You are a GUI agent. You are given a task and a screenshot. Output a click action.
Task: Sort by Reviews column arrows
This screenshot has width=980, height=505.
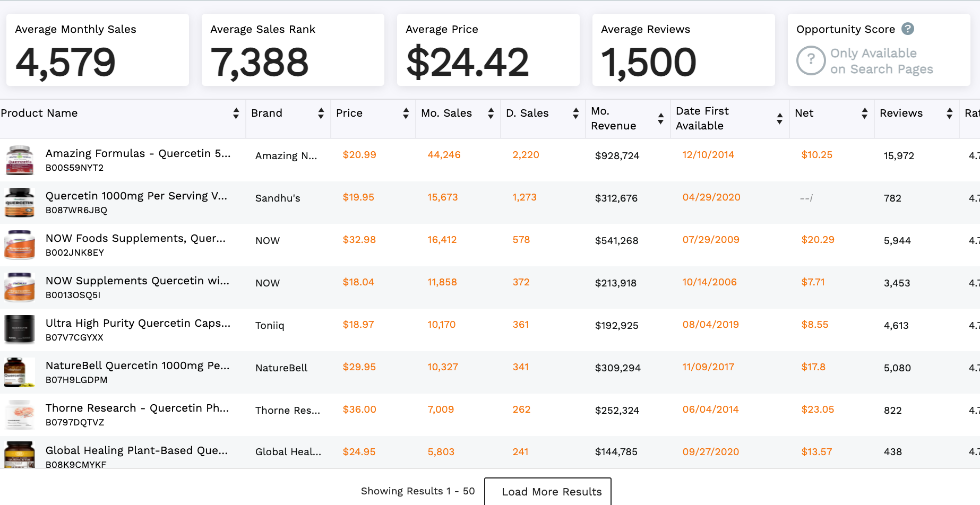[949, 113]
